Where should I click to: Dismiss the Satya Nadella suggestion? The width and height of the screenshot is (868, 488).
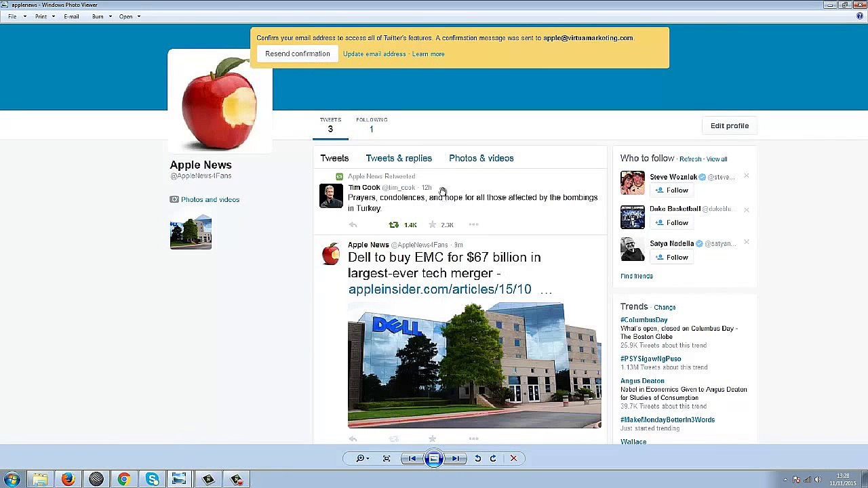click(x=746, y=242)
